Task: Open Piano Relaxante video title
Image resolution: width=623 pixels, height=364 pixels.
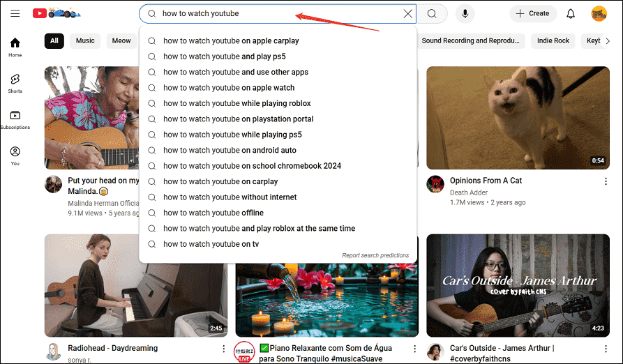Action: (x=325, y=354)
